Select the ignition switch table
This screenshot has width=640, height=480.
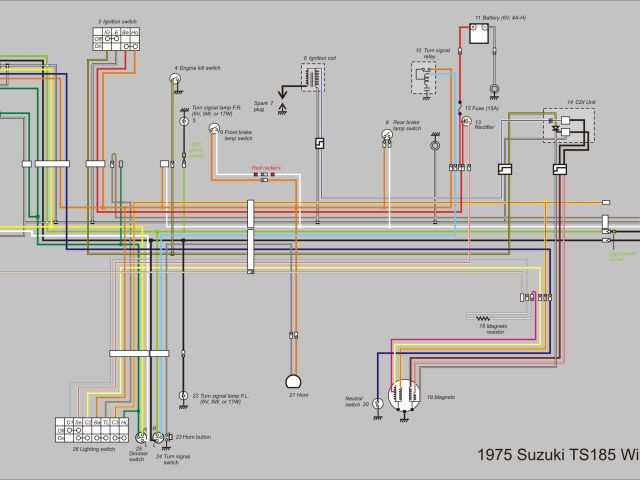117,40
